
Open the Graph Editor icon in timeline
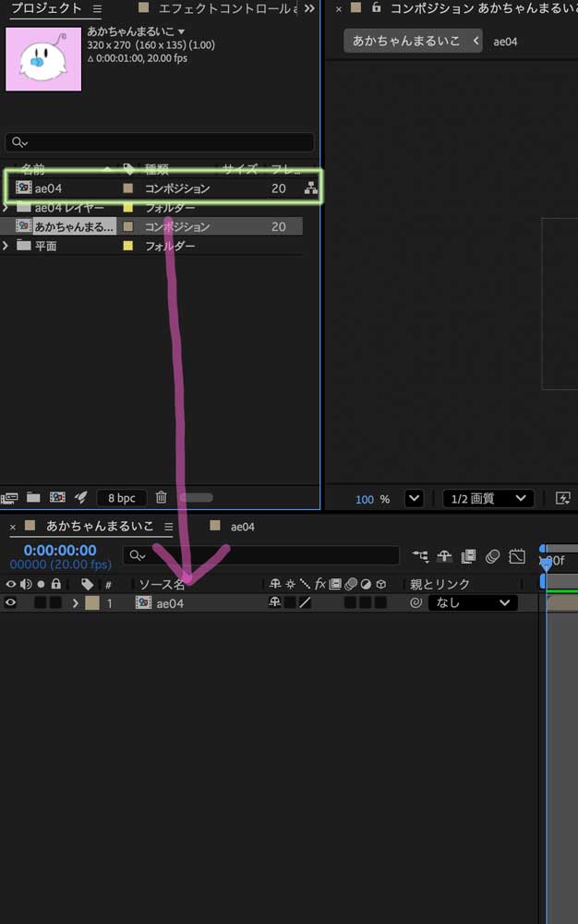[x=517, y=556]
